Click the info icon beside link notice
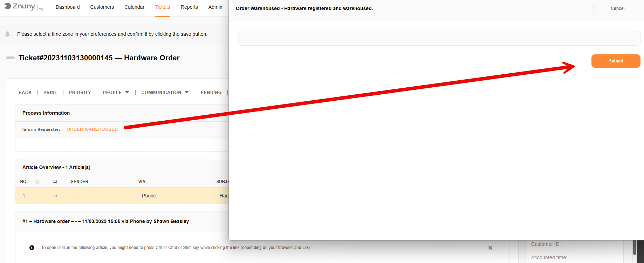This screenshot has height=263, width=644. [x=32, y=248]
